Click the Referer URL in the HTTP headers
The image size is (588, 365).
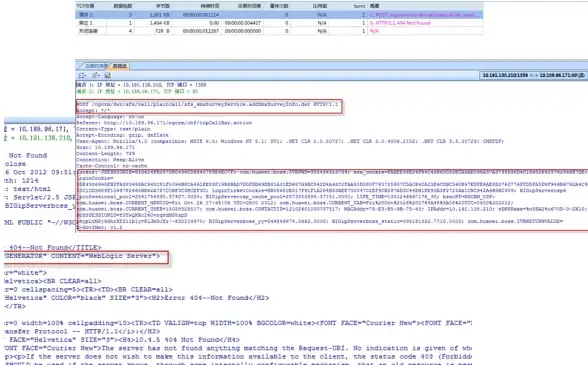coord(178,123)
